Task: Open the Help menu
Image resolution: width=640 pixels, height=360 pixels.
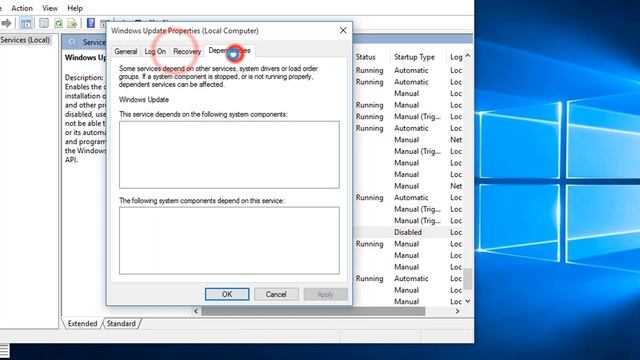Action: [75, 8]
